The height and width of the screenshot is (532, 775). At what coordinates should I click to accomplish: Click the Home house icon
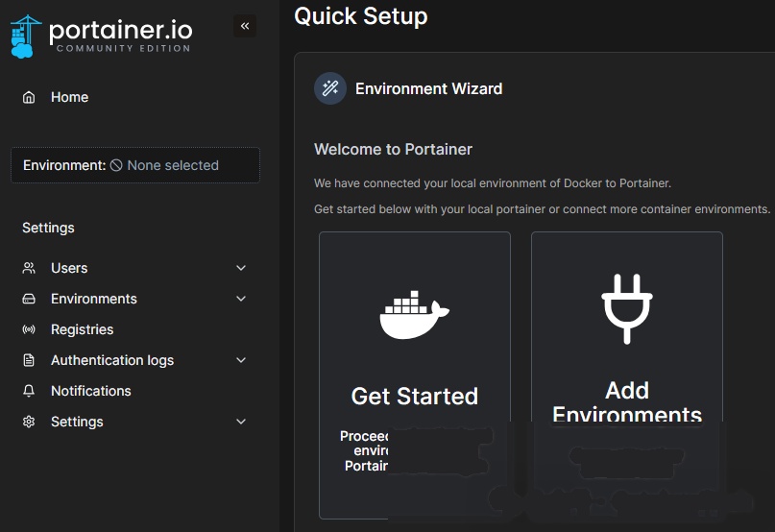[29, 97]
